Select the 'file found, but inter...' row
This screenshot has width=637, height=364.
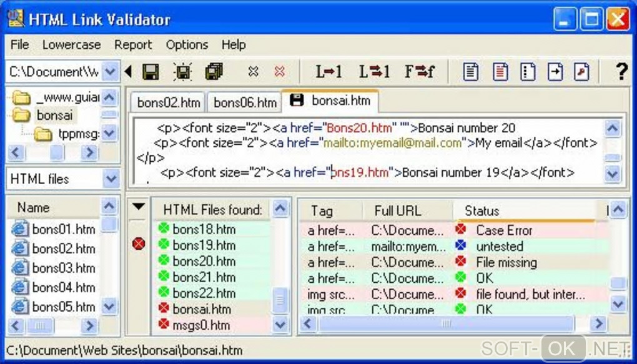tap(454, 295)
